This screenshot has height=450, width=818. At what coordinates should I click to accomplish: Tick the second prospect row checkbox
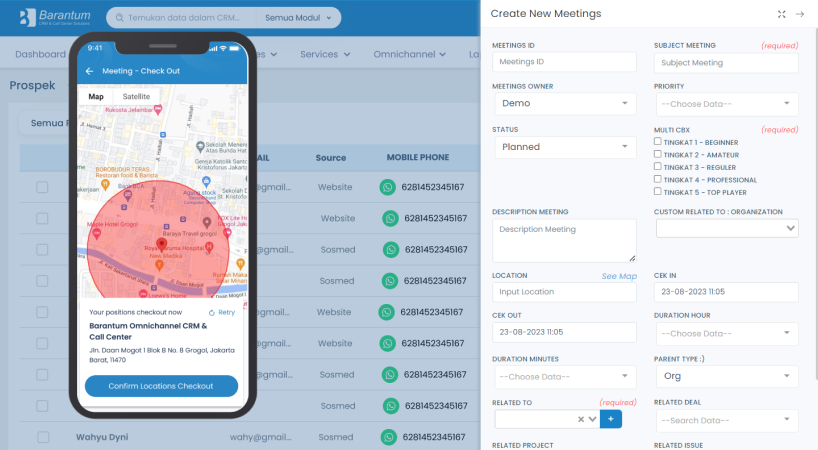(42, 218)
